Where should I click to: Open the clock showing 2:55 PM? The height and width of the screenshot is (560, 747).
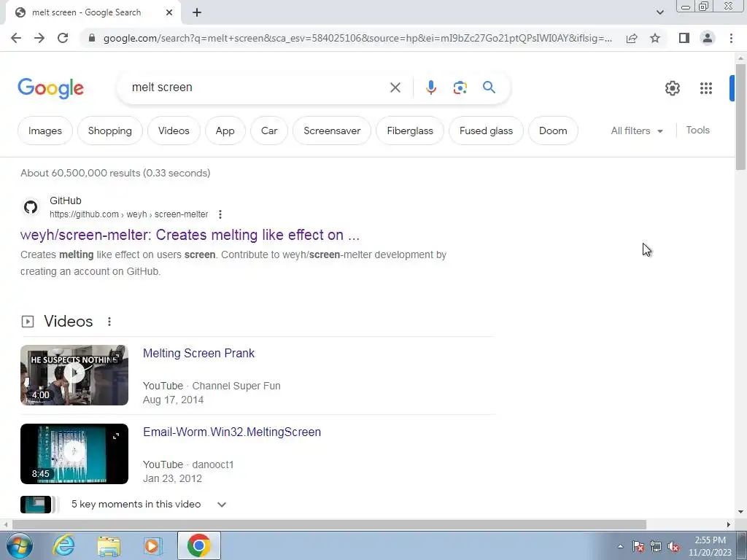click(x=710, y=546)
